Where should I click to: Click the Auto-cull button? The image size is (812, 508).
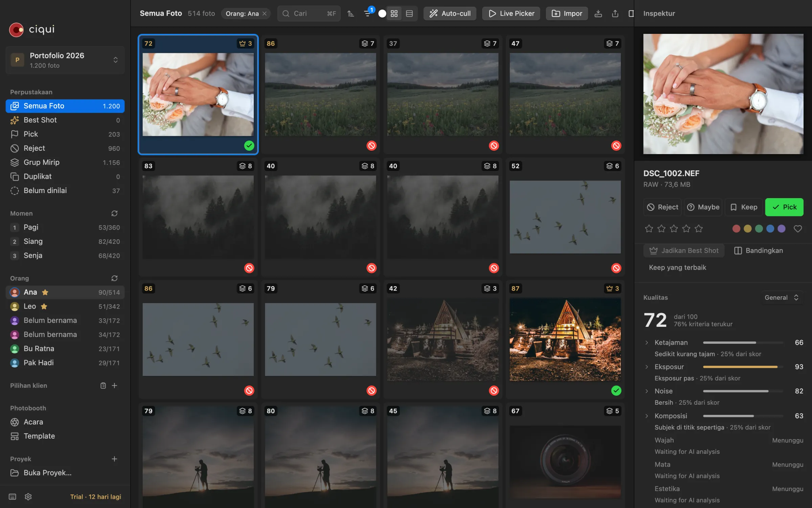click(450, 14)
